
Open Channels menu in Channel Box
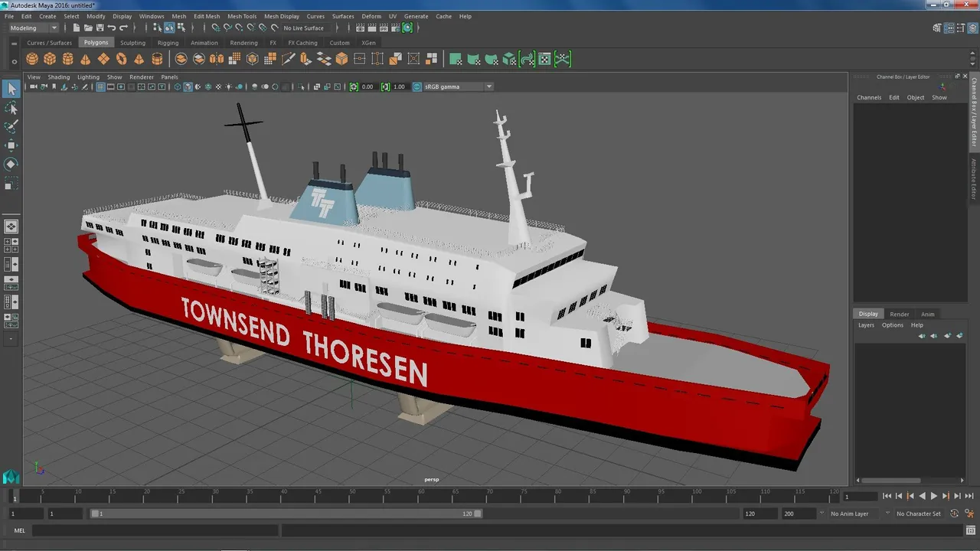[869, 97]
